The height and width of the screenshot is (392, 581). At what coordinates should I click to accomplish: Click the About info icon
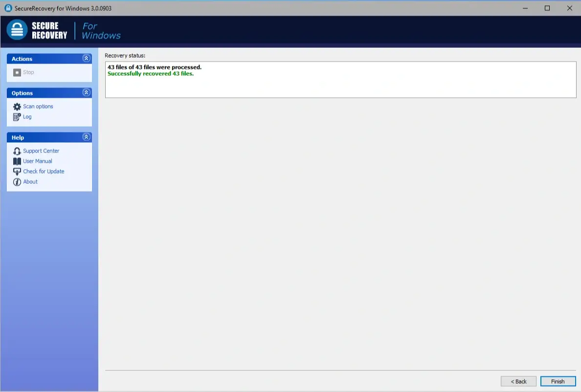[17, 181]
